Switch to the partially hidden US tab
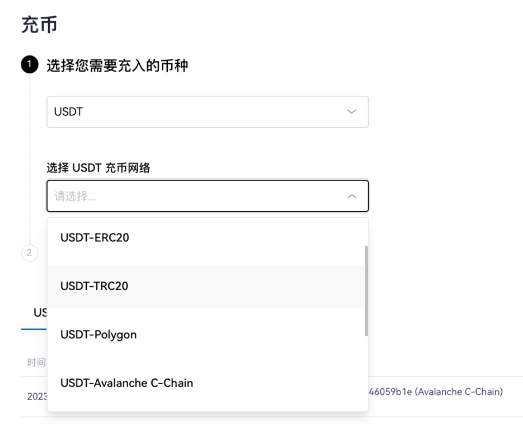Image resolution: width=523 pixels, height=425 pixels. pos(40,313)
